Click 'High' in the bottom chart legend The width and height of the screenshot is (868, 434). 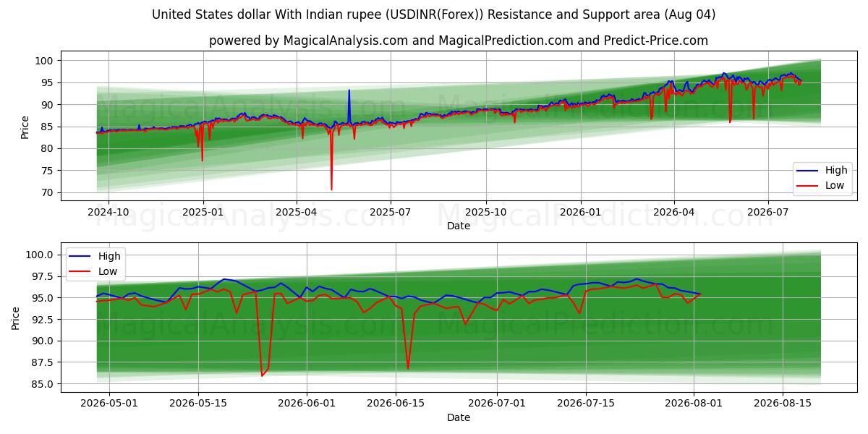(x=110, y=256)
